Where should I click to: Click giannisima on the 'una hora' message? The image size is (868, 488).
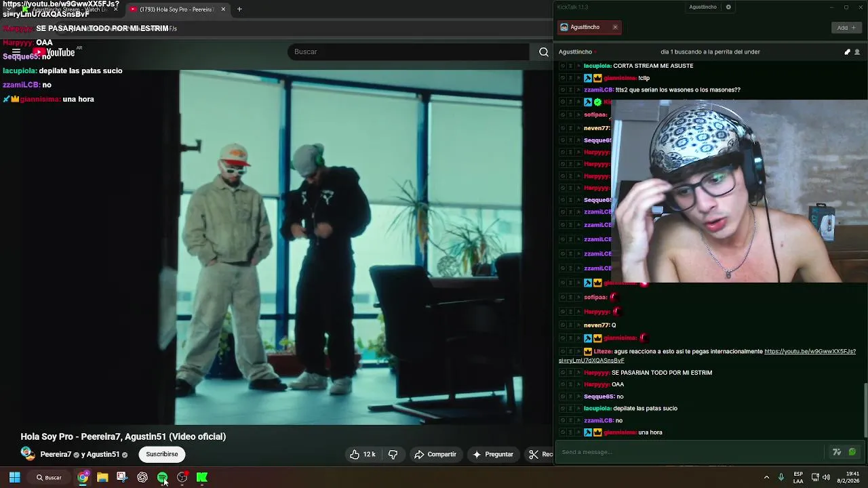[x=620, y=432]
